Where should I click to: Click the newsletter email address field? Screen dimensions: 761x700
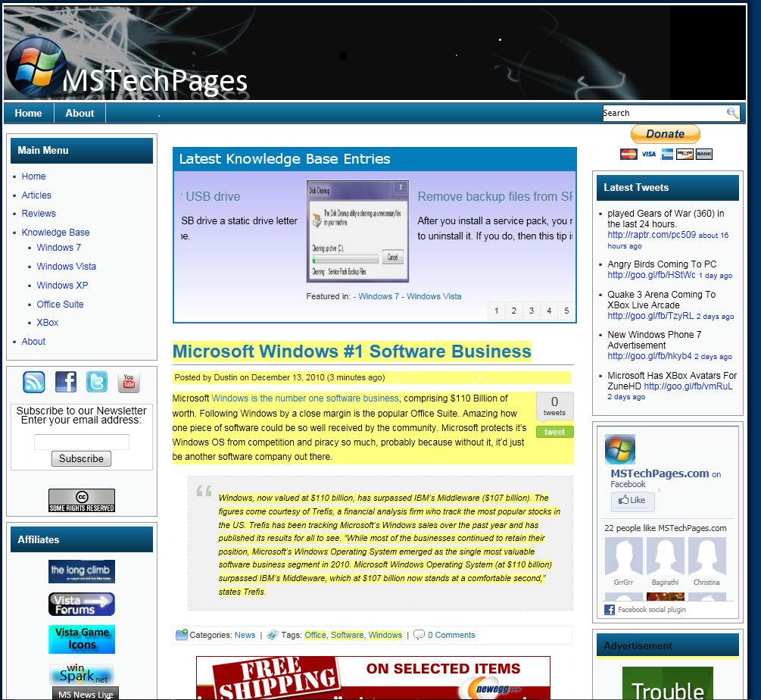click(82, 442)
